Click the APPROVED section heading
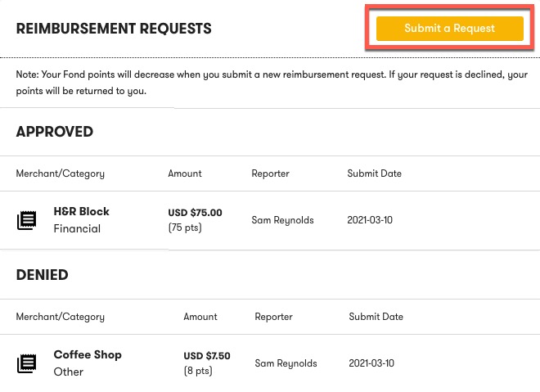This screenshot has height=392, width=540. pos(55,132)
